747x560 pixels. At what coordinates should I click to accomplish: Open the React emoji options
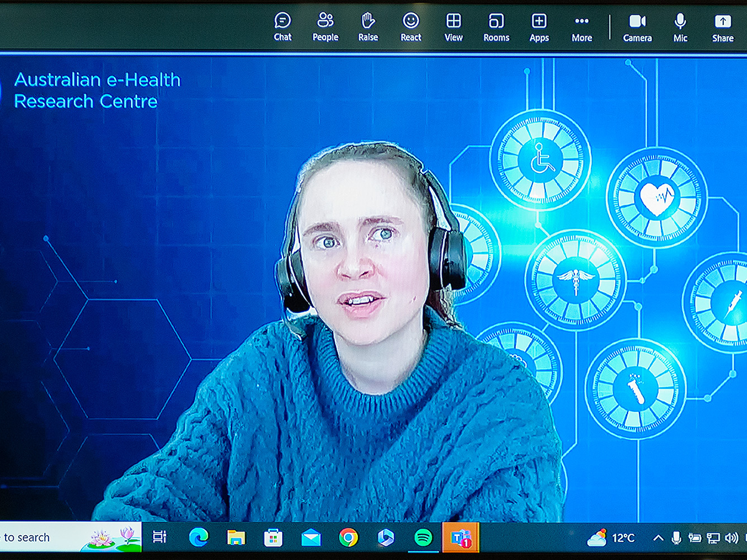411,27
